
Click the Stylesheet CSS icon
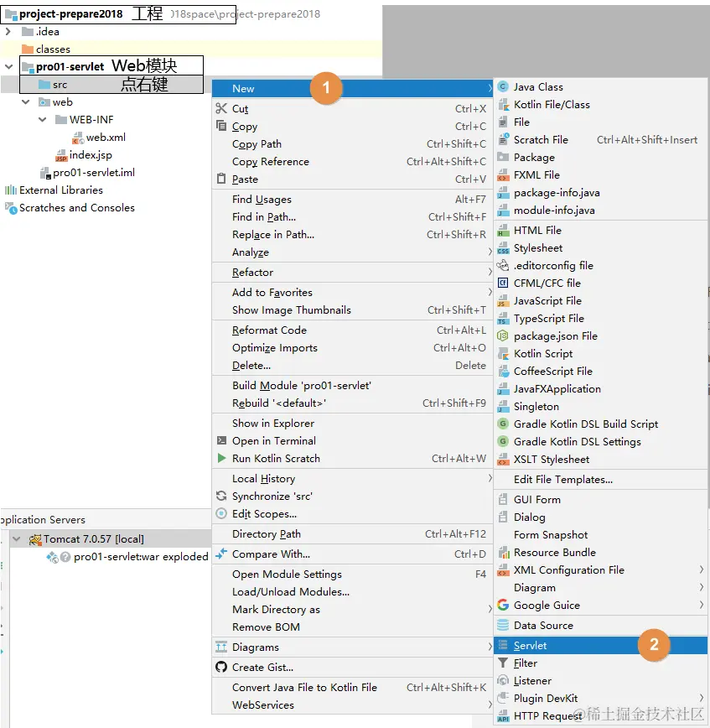tap(503, 248)
